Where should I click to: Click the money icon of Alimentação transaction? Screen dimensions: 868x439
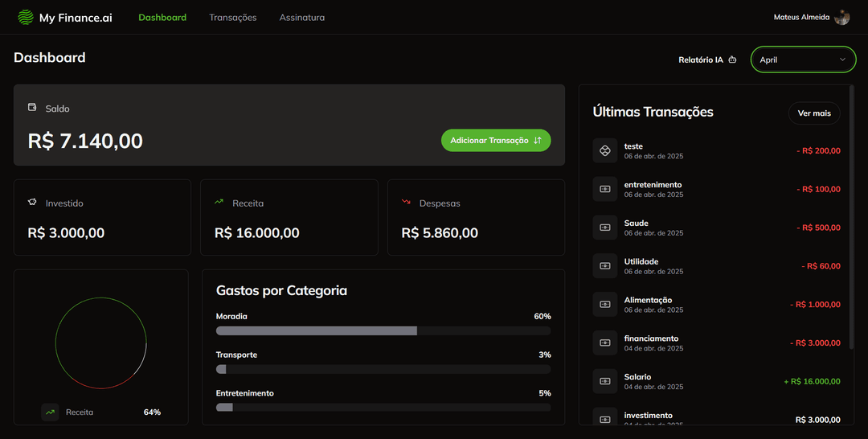click(x=605, y=305)
